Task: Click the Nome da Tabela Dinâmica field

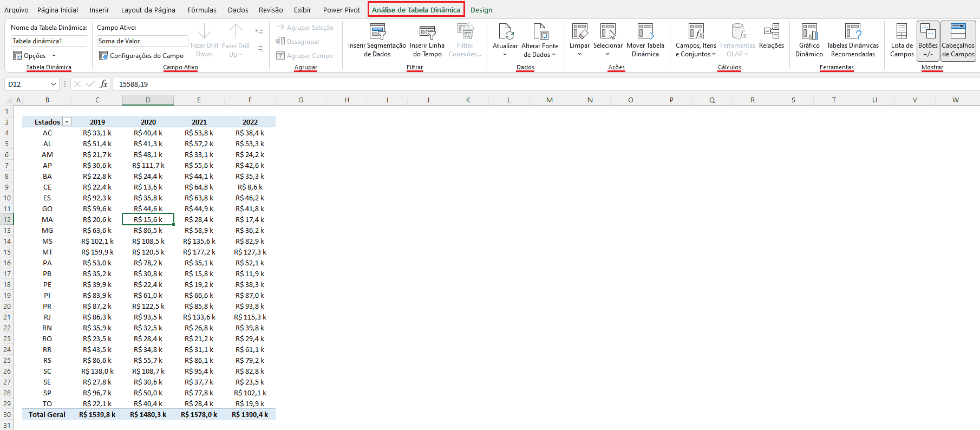Action: coord(49,41)
